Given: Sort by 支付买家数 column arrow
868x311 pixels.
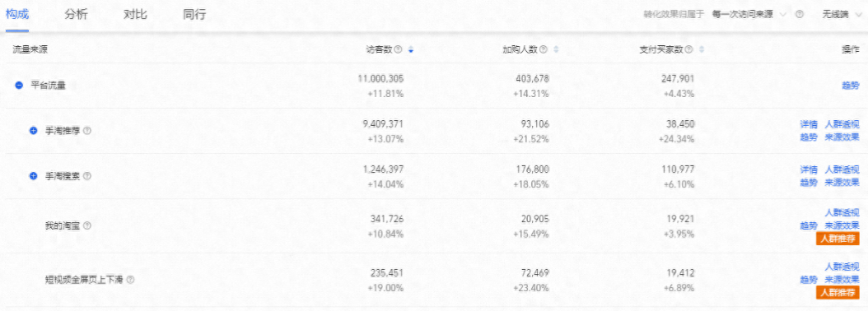Looking at the screenshot, I should [702, 49].
